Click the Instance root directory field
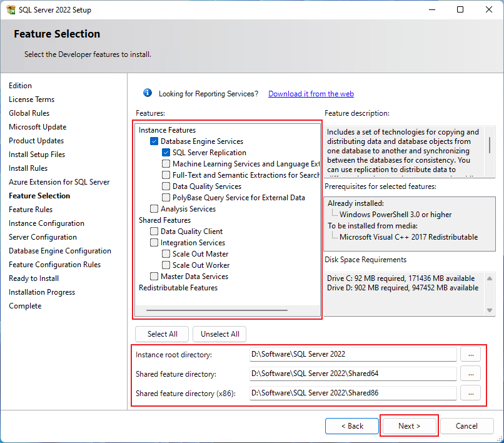The width and height of the screenshot is (504, 443). tap(353, 354)
